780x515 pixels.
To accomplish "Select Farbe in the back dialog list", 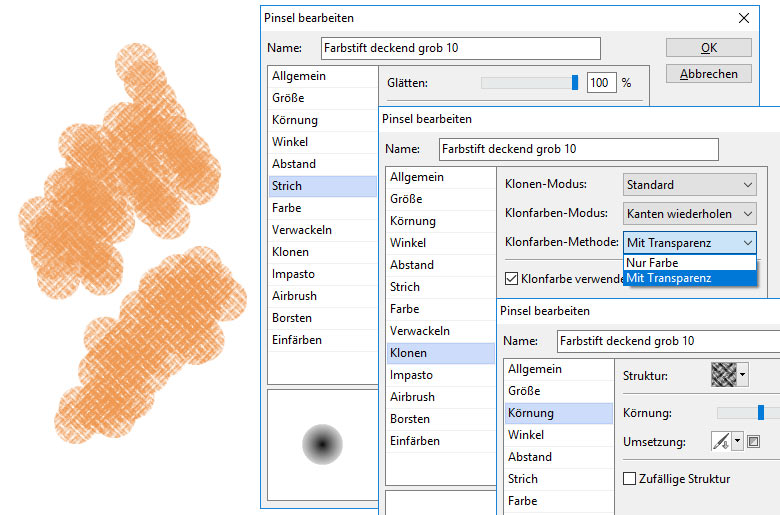I will point(322,208).
